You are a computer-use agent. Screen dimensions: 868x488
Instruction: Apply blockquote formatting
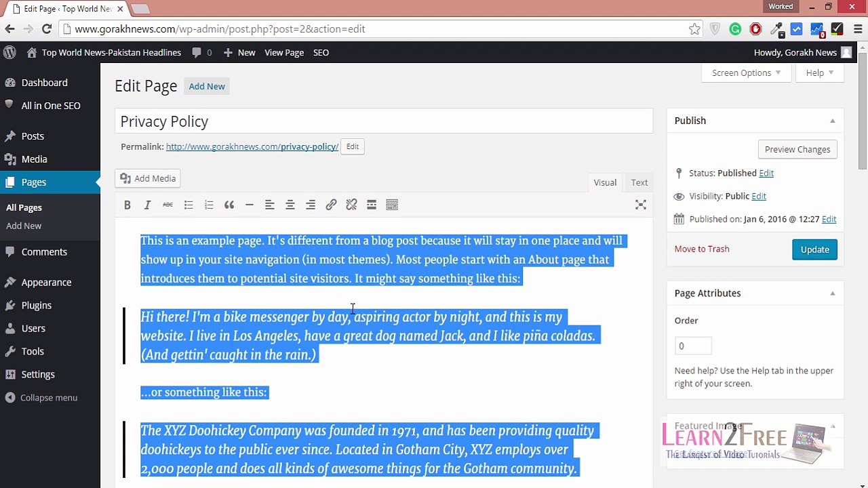coord(229,205)
